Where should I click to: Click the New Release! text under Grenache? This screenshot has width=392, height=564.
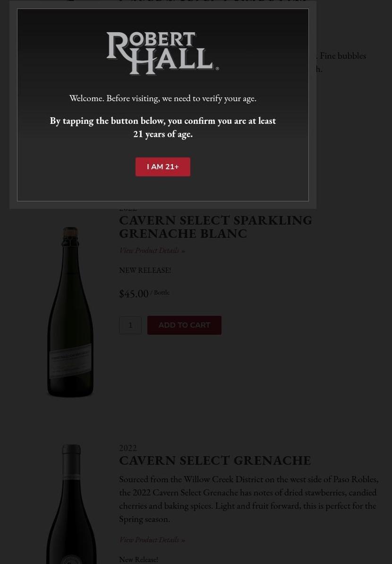coord(139,560)
